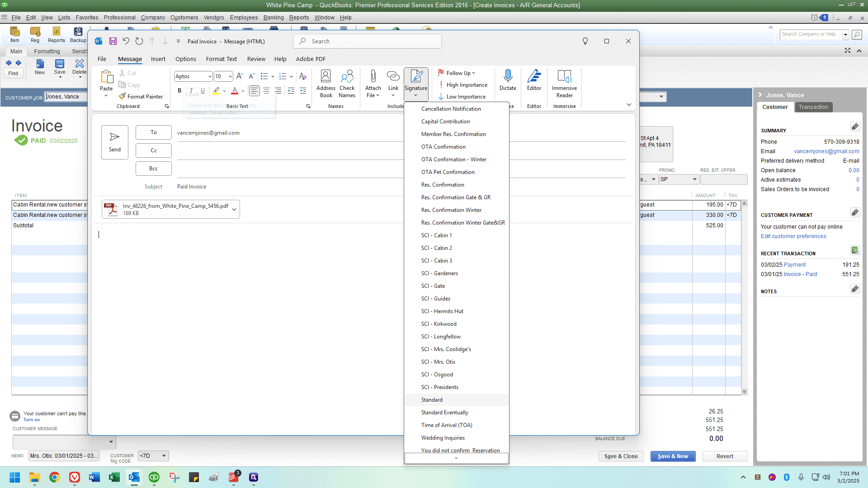
Task: Click Save & New on the invoice
Action: click(673, 456)
